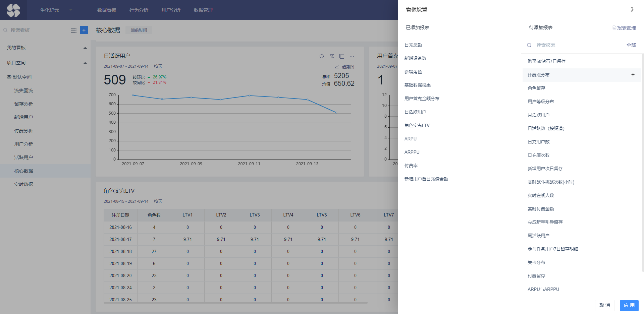Viewport: 644px width, 314px height.
Task: Refresh the 日活跃用户 chart
Action: coord(322,56)
